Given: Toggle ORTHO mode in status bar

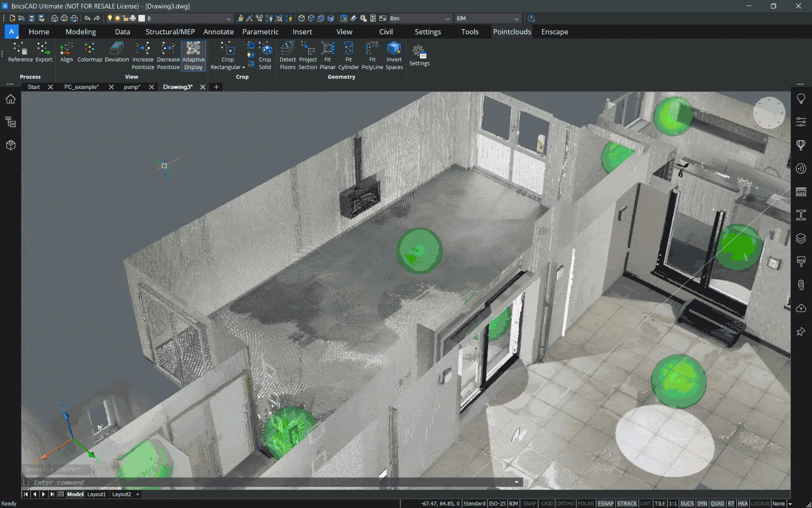Looking at the screenshot, I should (x=565, y=503).
